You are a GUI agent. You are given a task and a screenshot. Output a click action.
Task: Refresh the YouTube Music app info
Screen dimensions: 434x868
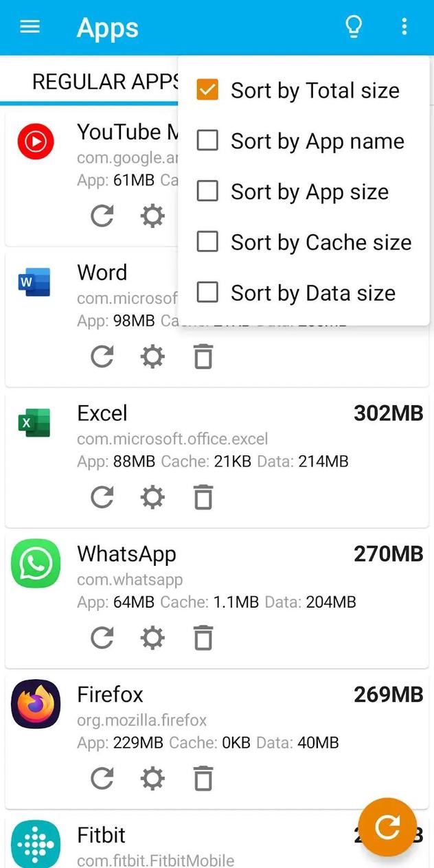(102, 216)
